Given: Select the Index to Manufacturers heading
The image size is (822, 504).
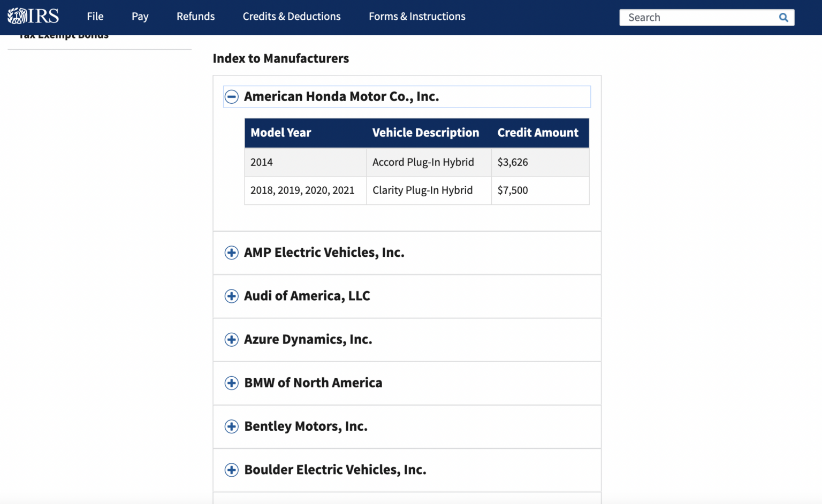Looking at the screenshot, I should pyautogui.click(x=281, y=58).
